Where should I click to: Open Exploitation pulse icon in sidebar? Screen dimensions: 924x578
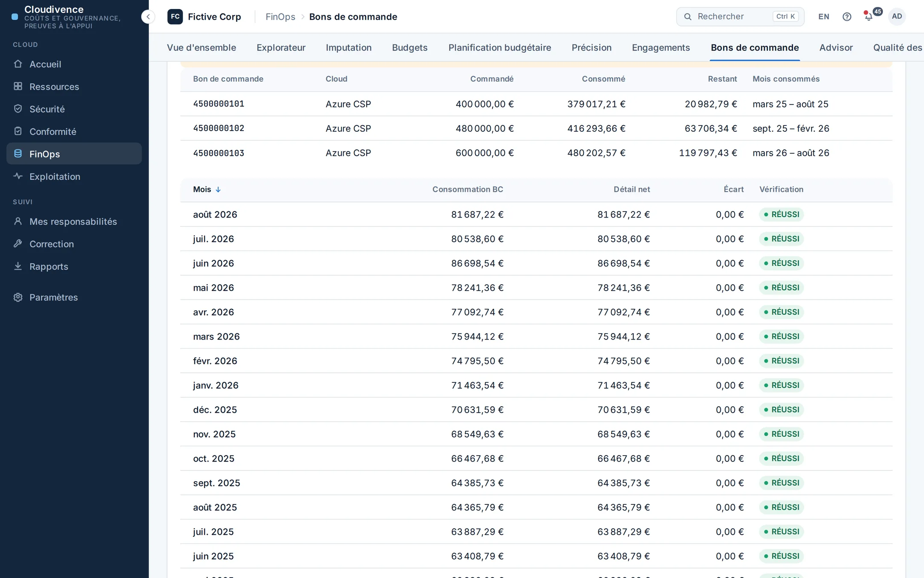[x=18, y=176]
